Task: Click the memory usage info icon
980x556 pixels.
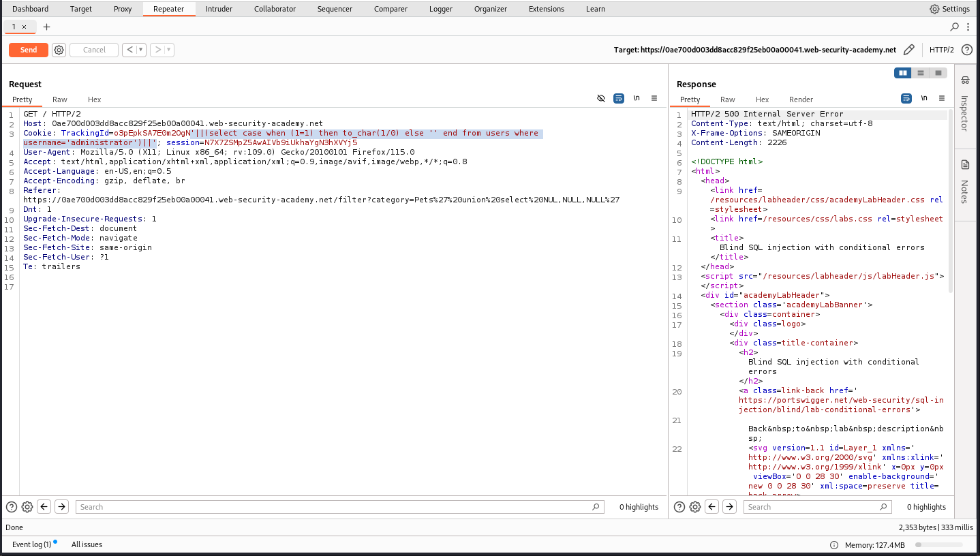Action: coord(833,545)
